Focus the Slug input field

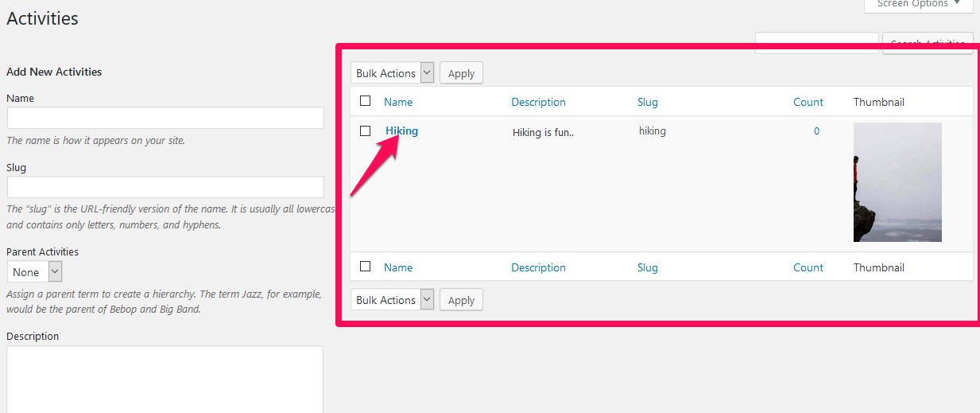[x=165, y=187]
